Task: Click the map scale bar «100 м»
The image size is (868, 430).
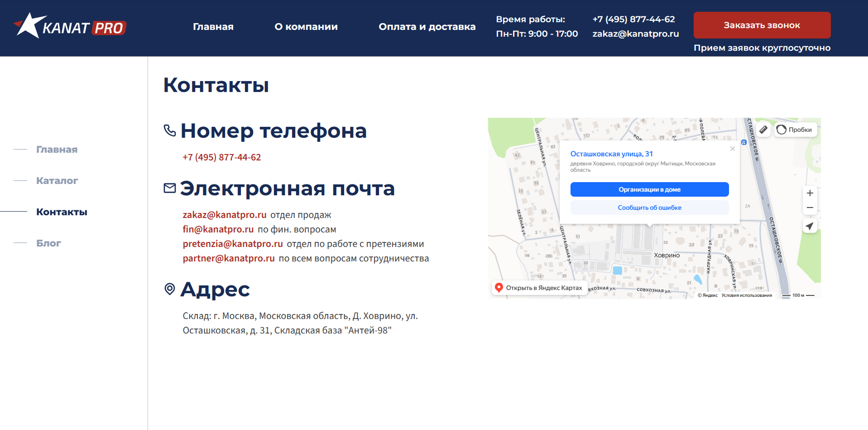Action: 800,295
